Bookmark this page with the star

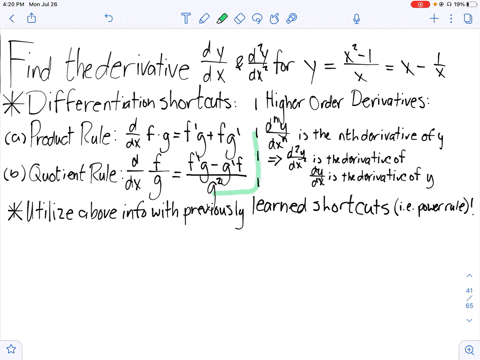point(11,349)
